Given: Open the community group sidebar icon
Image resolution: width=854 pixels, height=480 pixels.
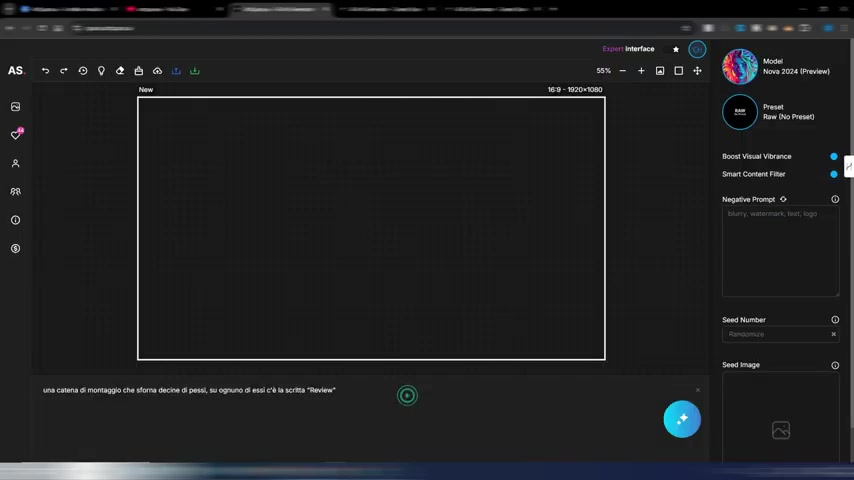Looking at the screenshot, I should [15, 192].
